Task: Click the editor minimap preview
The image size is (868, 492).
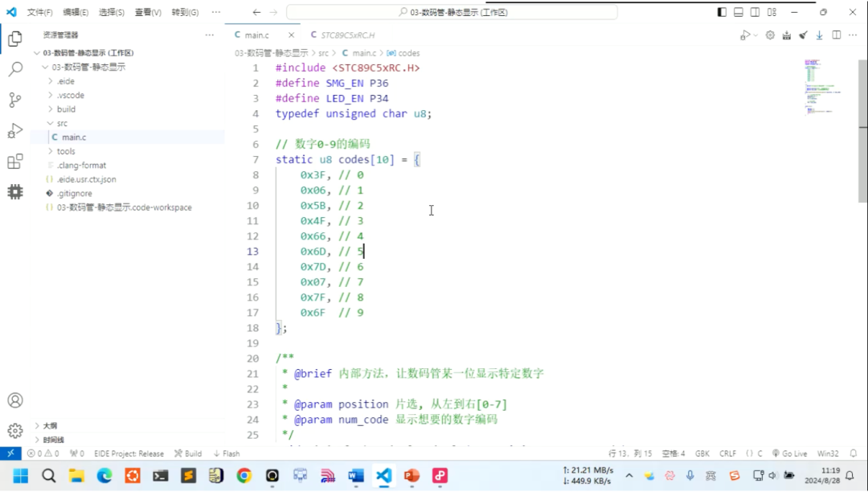Action: point(823,87)
